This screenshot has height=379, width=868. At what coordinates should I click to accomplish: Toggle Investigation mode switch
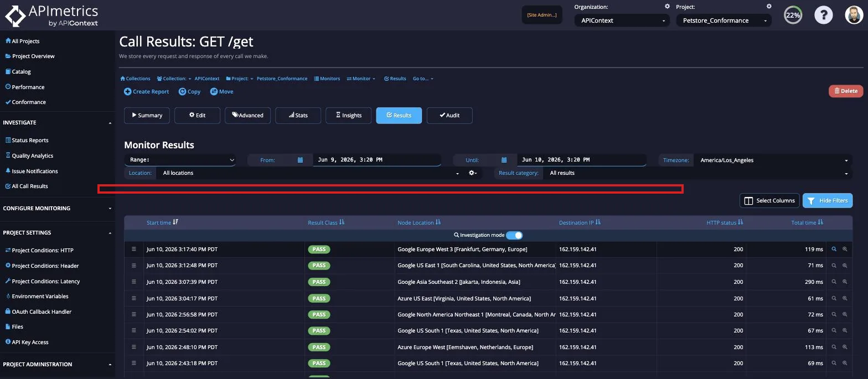pos(514,235)
